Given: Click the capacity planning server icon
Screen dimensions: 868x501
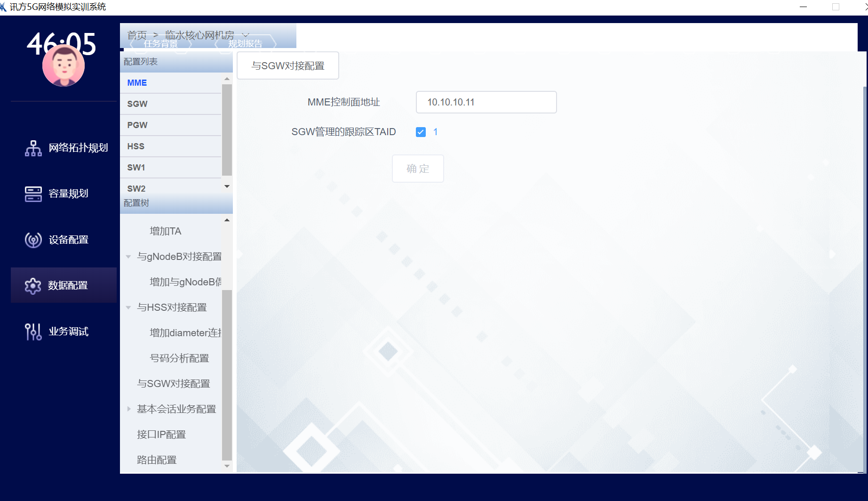Looking at the screenshot, I should [x=33, y=194].
